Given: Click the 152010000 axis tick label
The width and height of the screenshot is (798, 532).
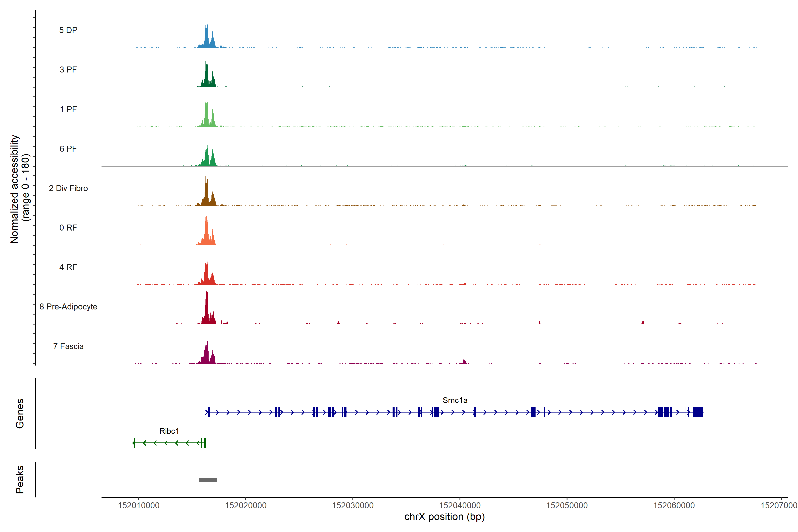Looking at the screenshot, I should click(x=138, y=506).
